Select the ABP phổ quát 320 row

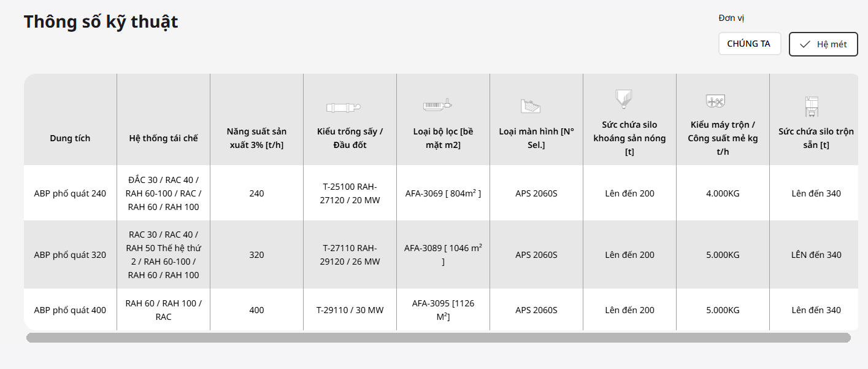70,255
